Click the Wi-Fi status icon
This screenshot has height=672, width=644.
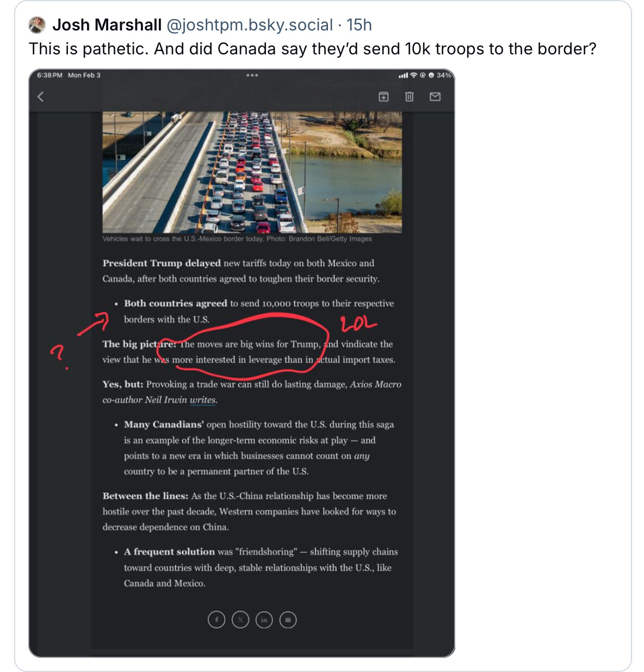pyautogui.click(x=413, y=75)
